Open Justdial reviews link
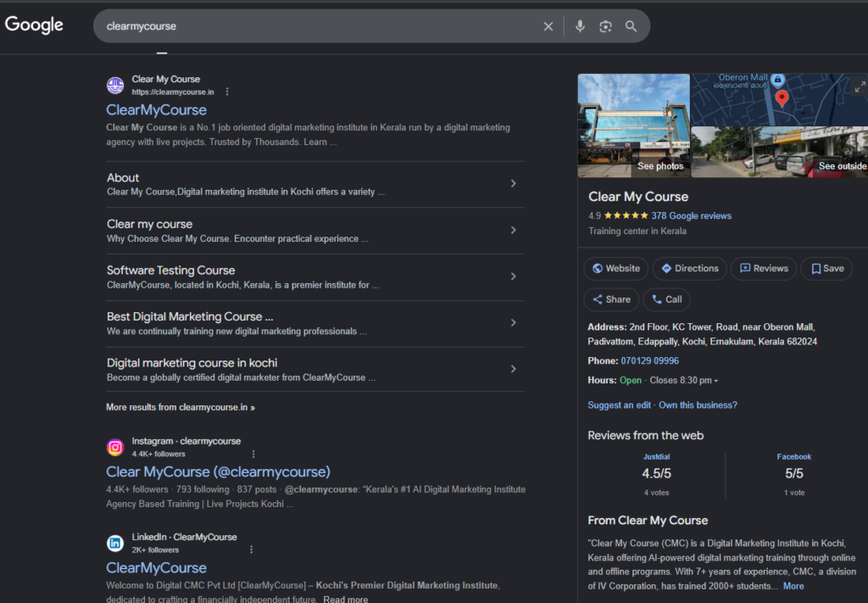This screenshot has width=868, height=603. click(656, 457)
